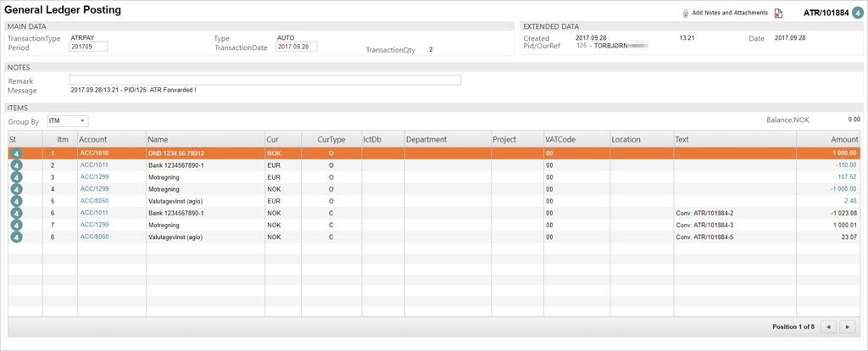
Task: Click the notes icon beside Add Notes and Attachments
Action: click(x=685, y=14)
